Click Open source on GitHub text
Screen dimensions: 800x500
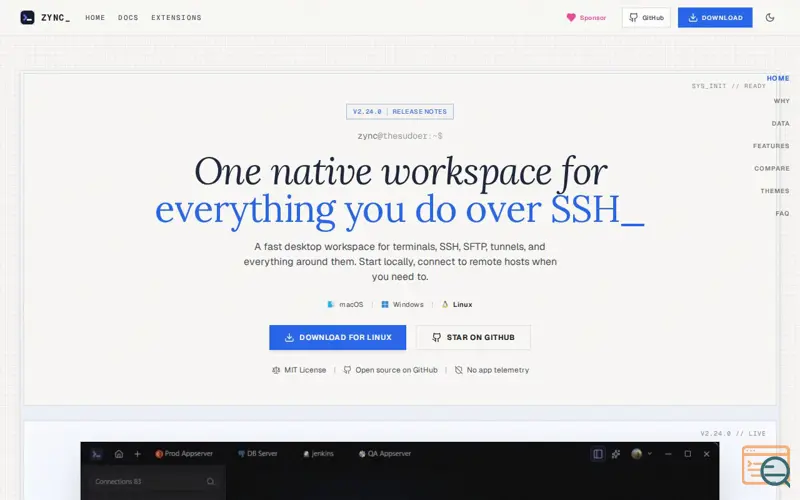[396, 370]
